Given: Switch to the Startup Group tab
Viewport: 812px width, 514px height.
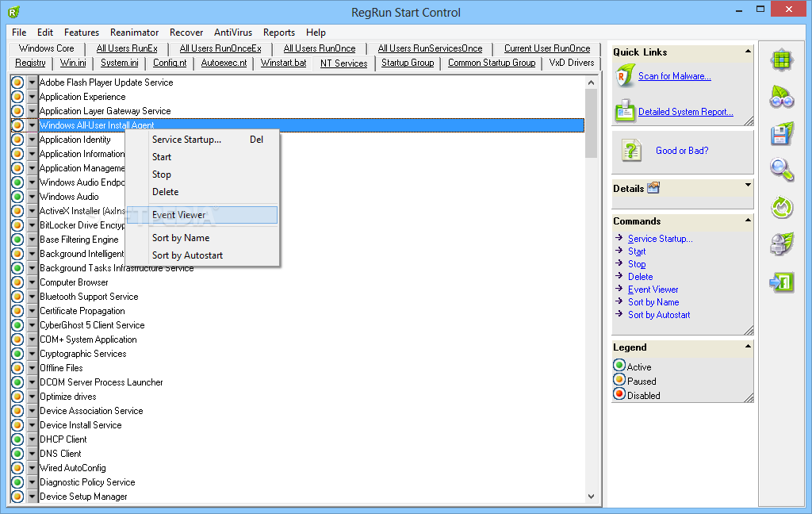Looking at the screenshot, I should pos(408,63).
